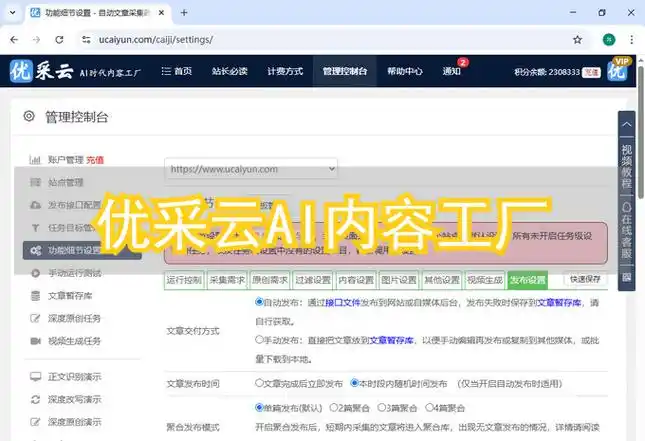Open the site URL dropdown

point(251,169)
